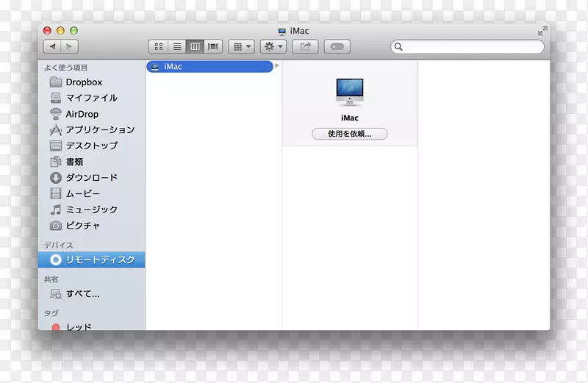
Task: Select the レッド tag
Action: click(91, 326)
